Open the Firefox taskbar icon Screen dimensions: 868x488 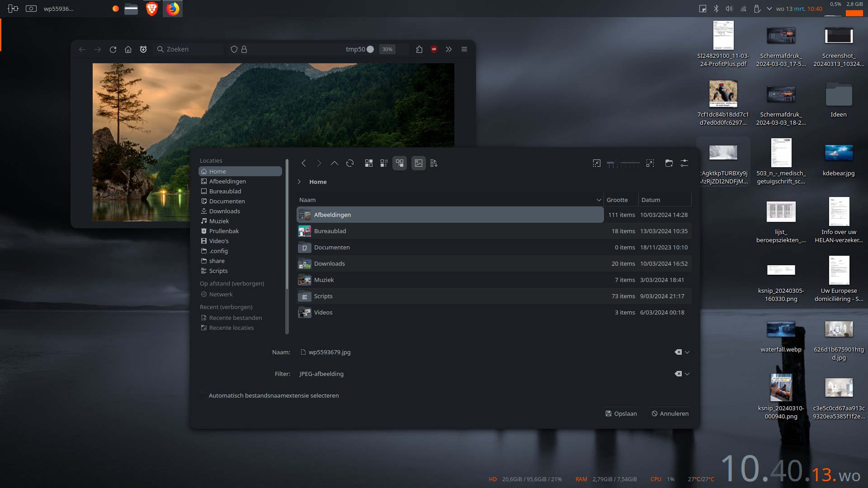(x=173, y=9)
